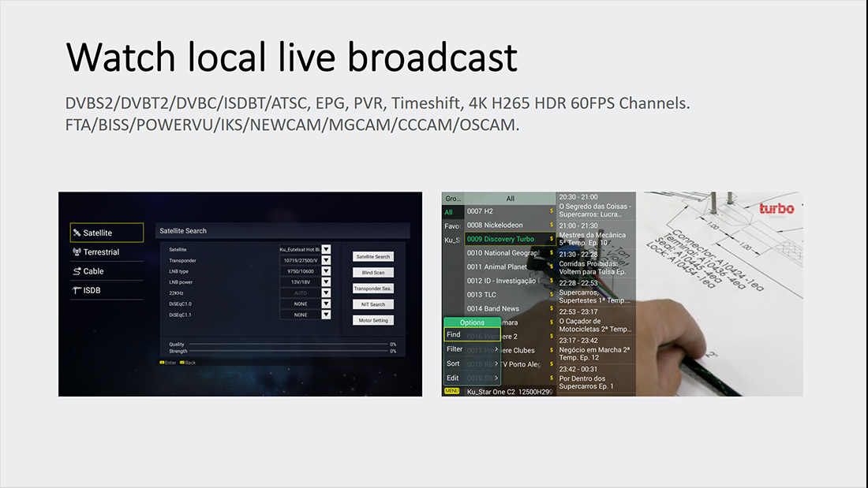Viewport: 868px width, 488px height.
Task: Choose Find in the Options menu
Action: [472, 335]
